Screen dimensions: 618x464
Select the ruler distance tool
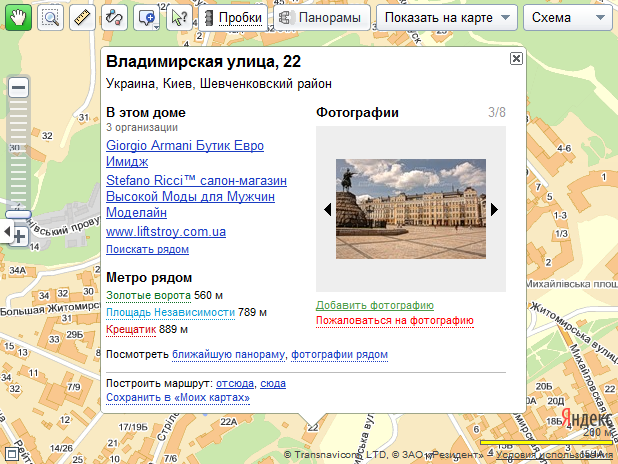(x=82, y=17)
